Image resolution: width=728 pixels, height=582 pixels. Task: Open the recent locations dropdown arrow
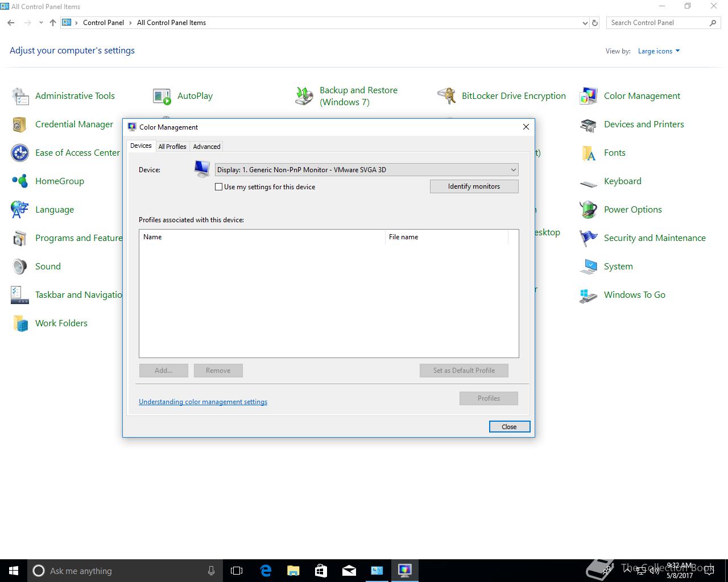[x=41, y=23]
